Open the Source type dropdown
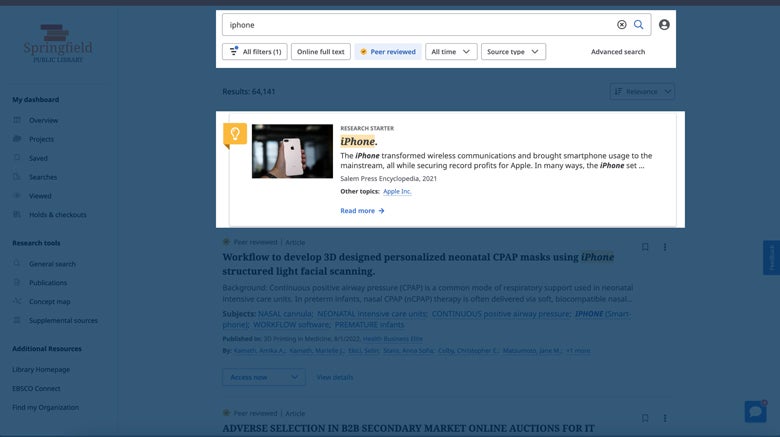 (513, 52)
